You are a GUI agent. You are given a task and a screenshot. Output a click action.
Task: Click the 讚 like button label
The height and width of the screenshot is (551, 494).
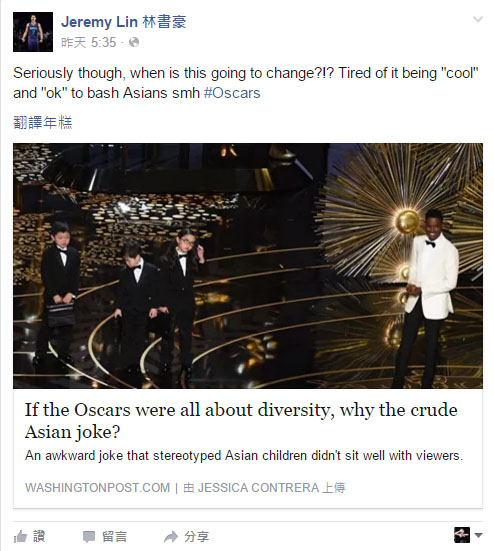click(x=39, y=537)
